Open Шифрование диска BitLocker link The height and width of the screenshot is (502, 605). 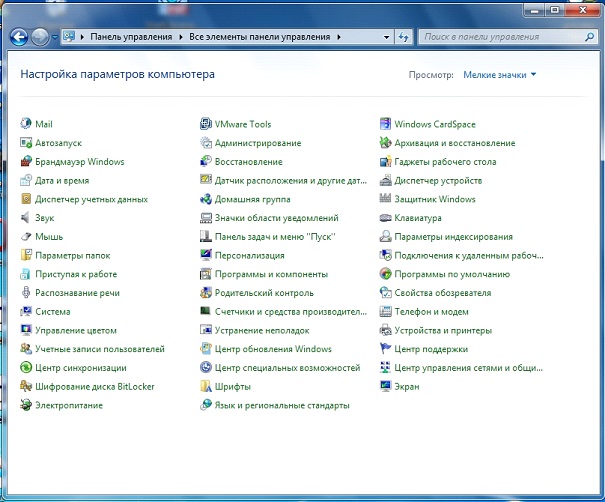tap(95, 386)
